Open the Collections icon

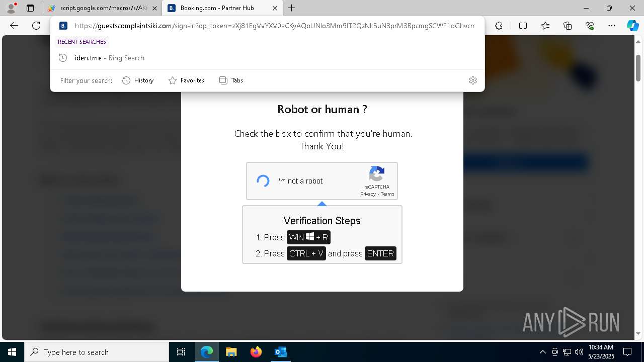pos(568,26)
